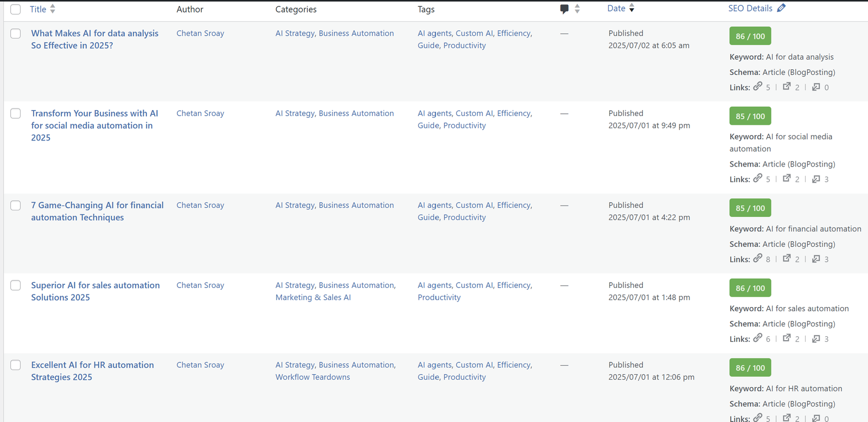Click internal links icon for financial automation post
The height and width of the screenshot is (422, 868).
coord(758,258)
